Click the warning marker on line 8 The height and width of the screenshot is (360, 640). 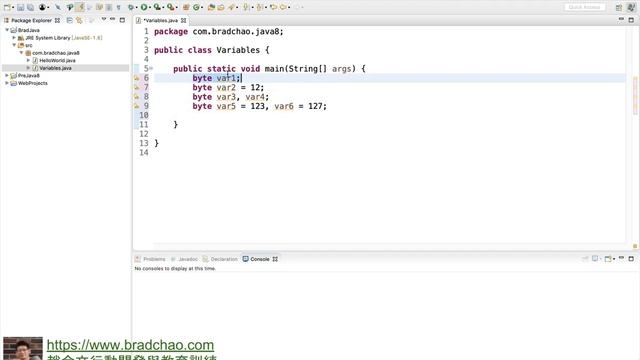137,97
